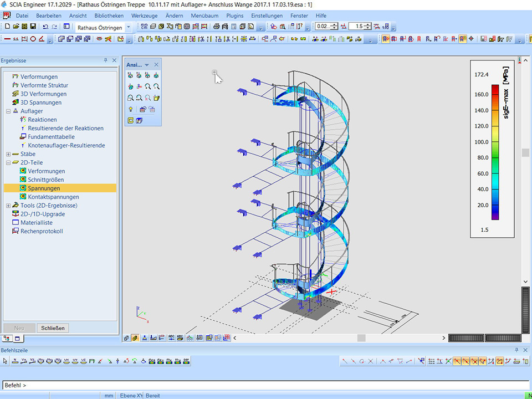Expand the Stäbe tree node
The width and height of the screenshot is (532, 399).
(x=8, y=154)
